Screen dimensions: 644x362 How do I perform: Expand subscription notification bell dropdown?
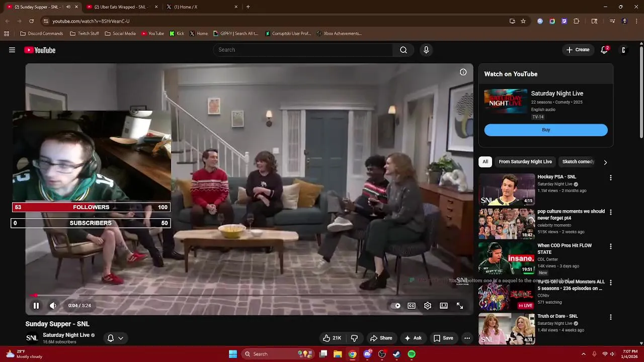point(115,338)
